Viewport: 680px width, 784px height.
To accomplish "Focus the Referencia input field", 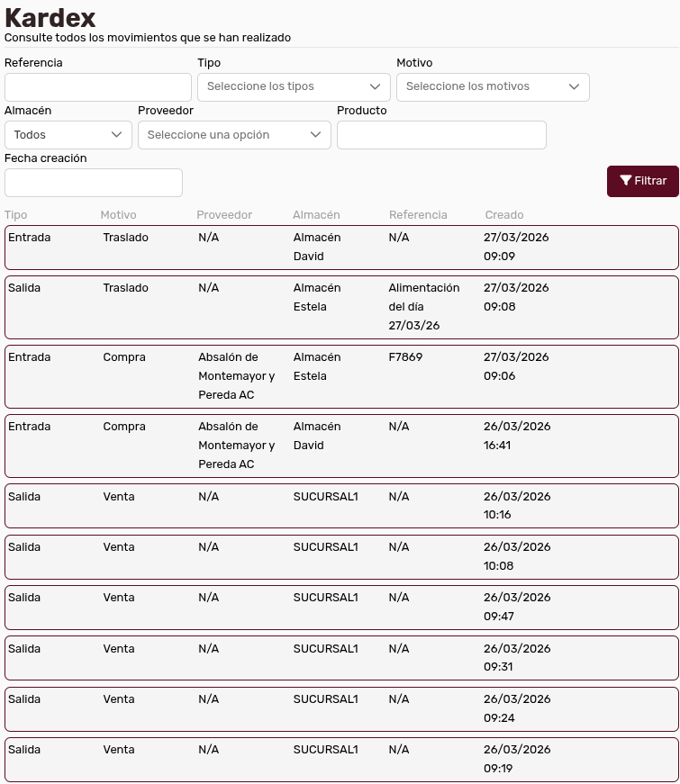I will point(97,87).
